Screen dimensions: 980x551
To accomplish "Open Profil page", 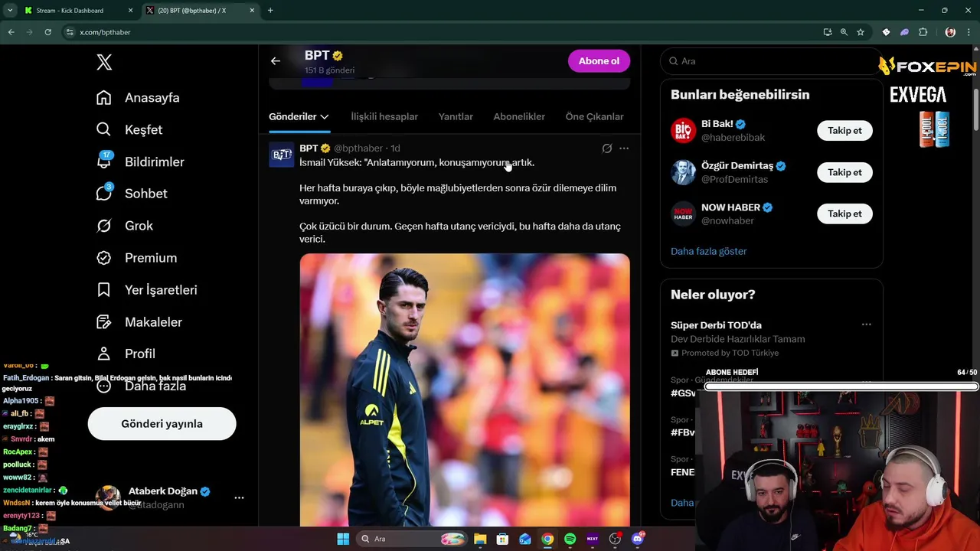I will click(126, 354).
